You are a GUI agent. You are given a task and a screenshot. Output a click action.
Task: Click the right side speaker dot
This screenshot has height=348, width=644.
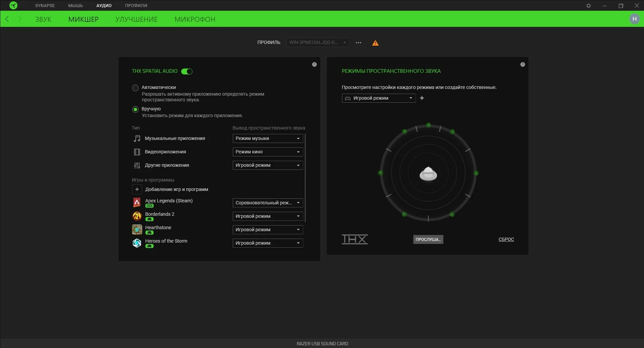[476, 173]
